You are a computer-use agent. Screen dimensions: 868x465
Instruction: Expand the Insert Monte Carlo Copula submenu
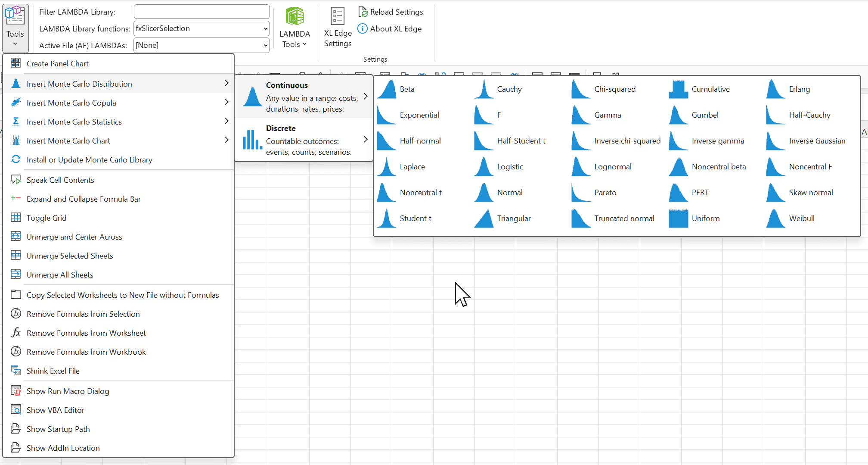[118, 103]
